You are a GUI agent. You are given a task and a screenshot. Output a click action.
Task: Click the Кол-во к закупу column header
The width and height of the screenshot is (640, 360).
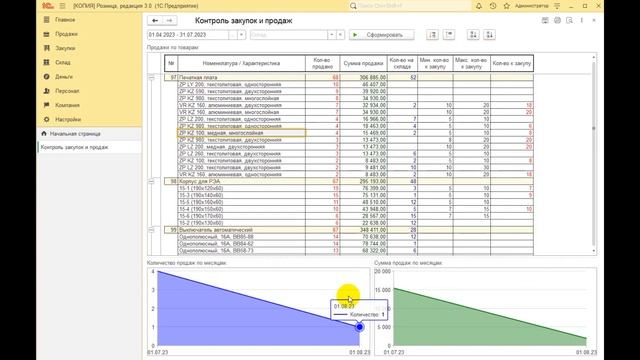point(512,63)
